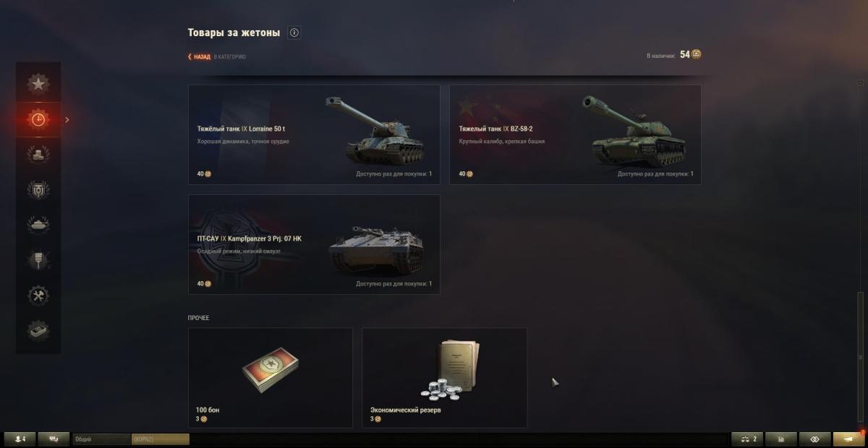Open the tank vehicles category icon

pos(38,225)
